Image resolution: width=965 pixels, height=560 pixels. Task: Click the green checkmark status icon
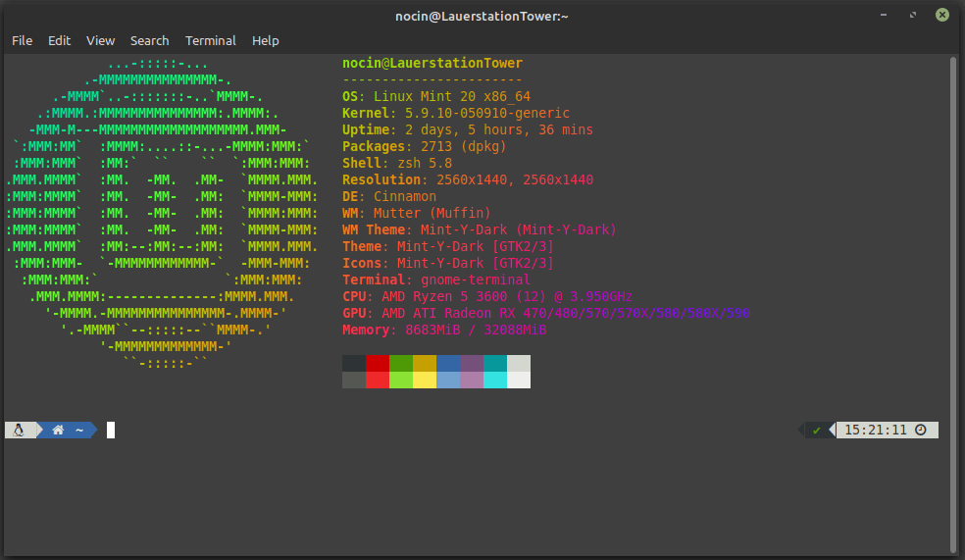coord(817,431)
